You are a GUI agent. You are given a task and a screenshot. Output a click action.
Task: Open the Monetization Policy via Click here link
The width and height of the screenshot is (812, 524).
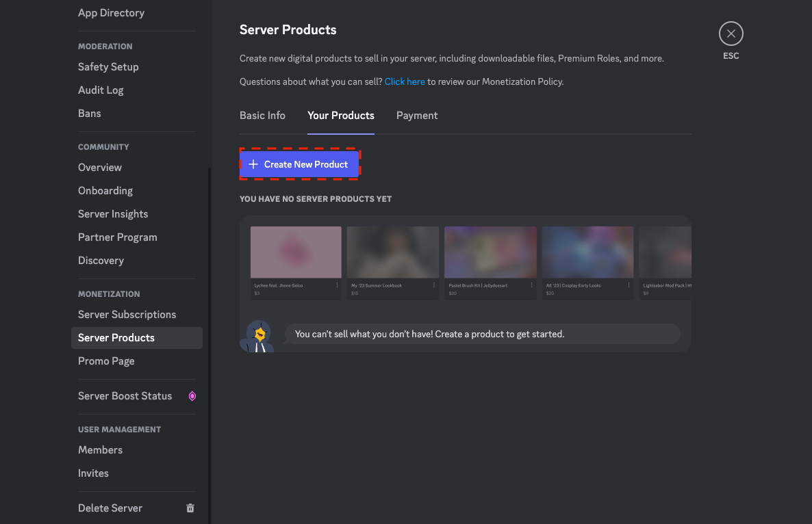coord(405,81)
